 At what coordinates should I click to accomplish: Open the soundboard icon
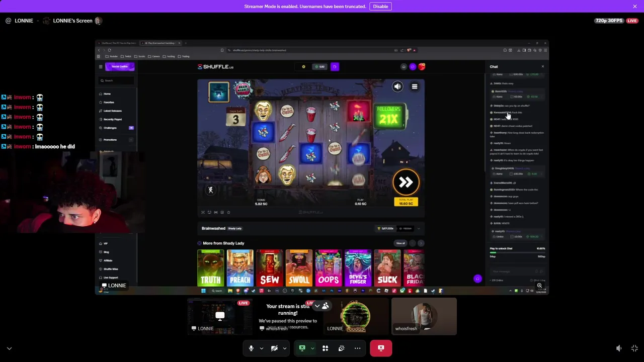pos(341,348)
